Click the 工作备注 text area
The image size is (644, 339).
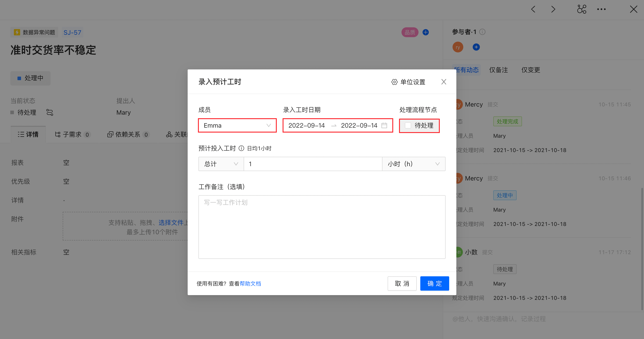click(322, 227)
